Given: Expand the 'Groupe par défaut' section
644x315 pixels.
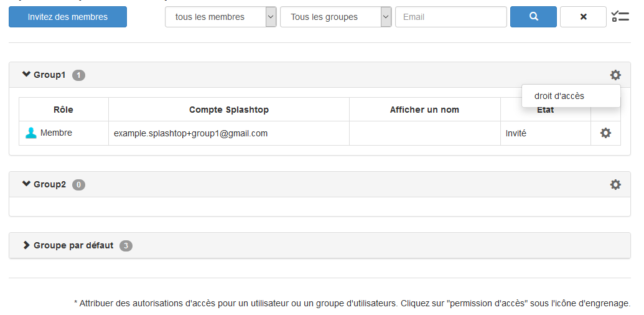Looking at the screenshot, I should [26, 245].
